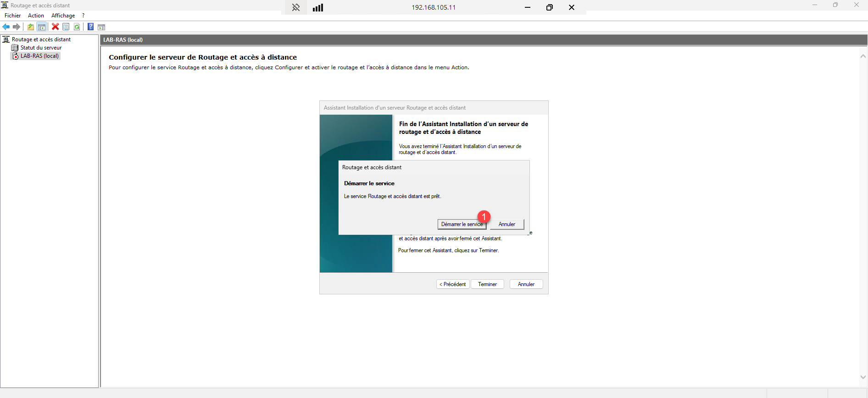Click the blue Help question mark icon
This screenshot has width=868, height=398.
90,27
